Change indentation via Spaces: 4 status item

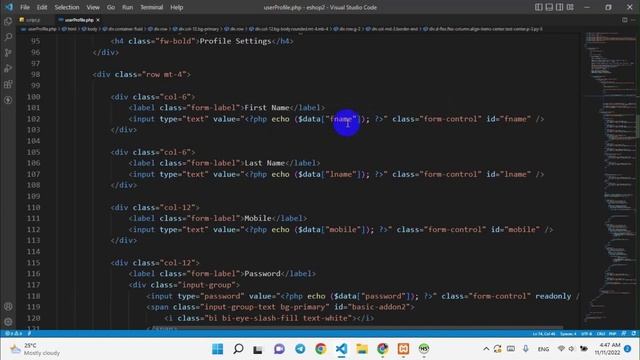568,333
